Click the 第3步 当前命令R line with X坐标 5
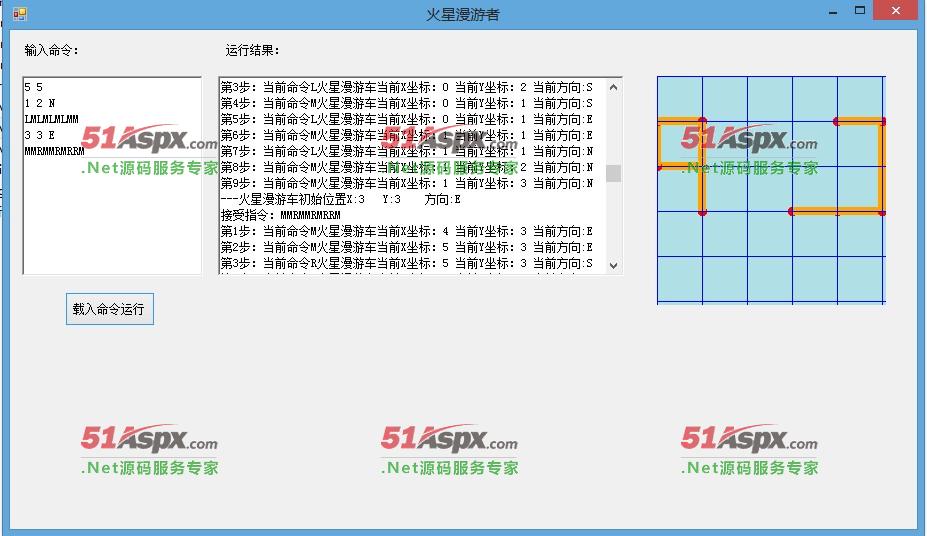 (407, 263)
